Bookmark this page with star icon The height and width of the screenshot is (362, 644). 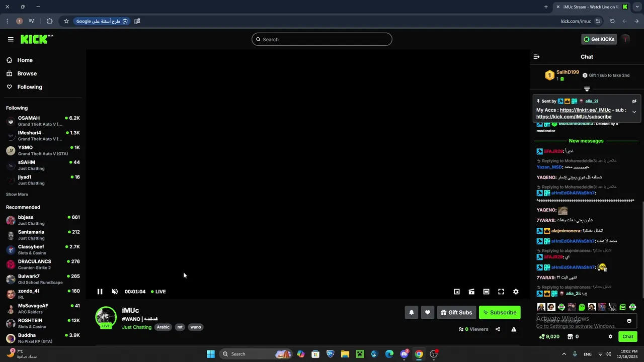coord(66,21)
